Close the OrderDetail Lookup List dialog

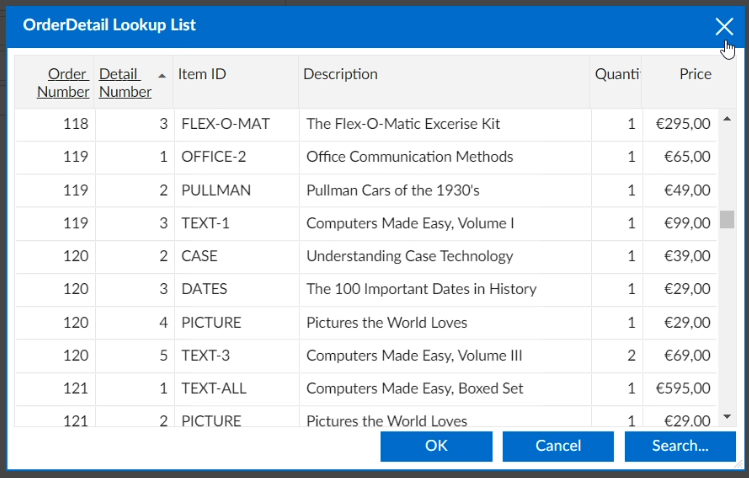pos(724,26)
